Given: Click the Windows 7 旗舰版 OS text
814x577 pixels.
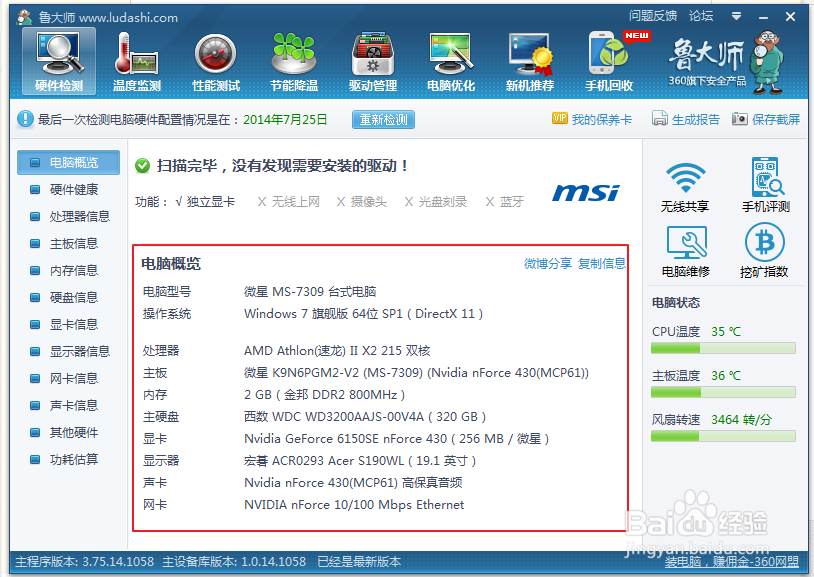Looking at the screenshot, I should click(x=363, y=314).
